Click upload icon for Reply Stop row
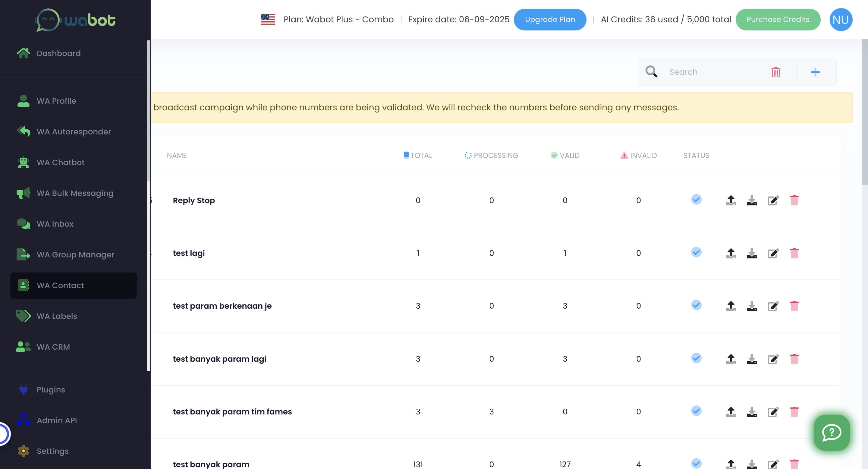This screenshot has height=469, width=868. click(731, 200)
